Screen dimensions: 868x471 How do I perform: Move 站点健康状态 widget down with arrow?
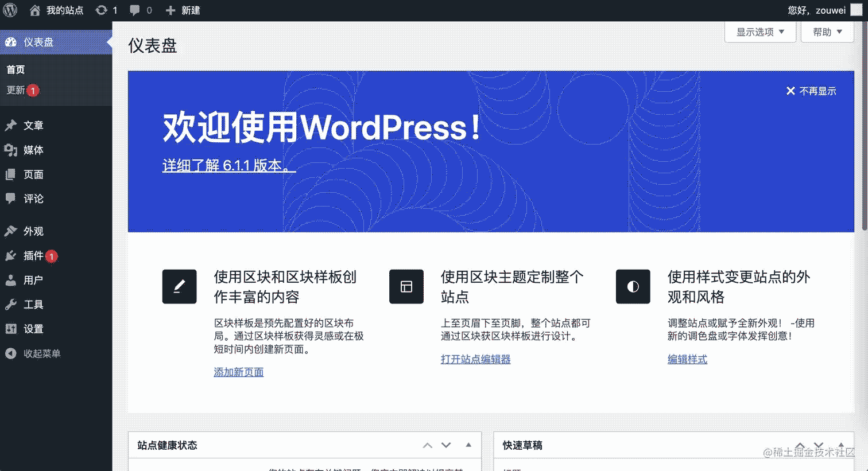[x=445, y=445]
